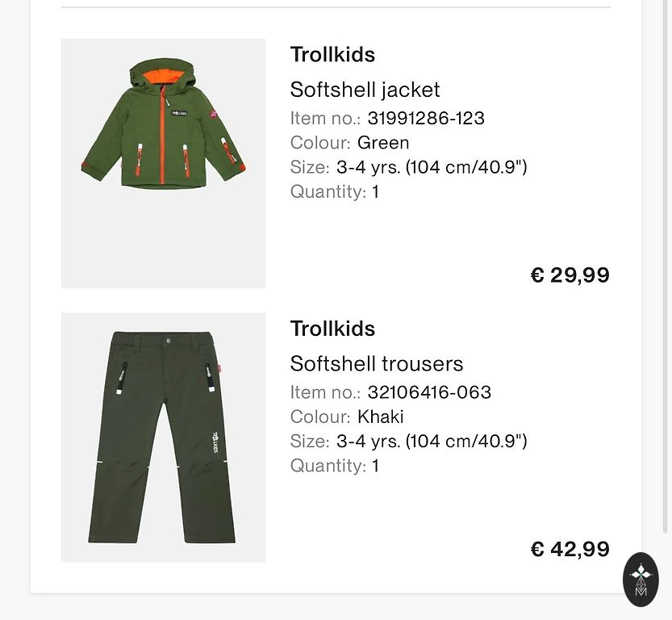Open the Softshell trousers product title

click(x=376, y=363)
